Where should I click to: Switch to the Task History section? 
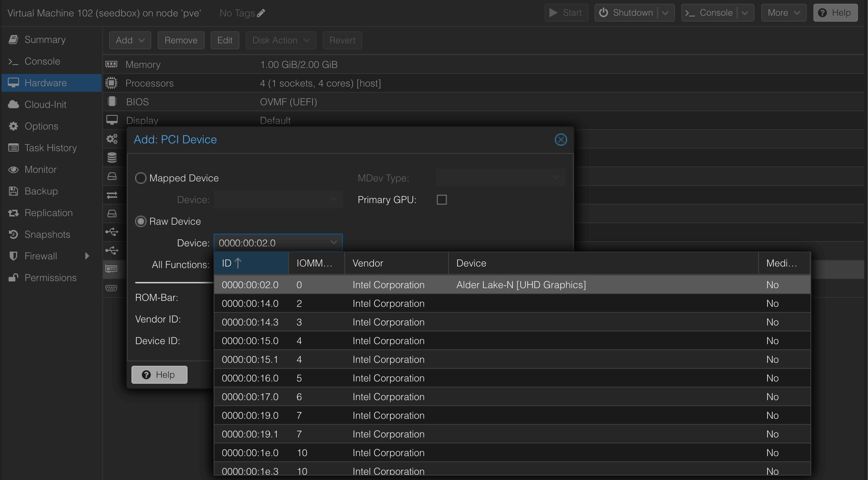tap(50, 148)
